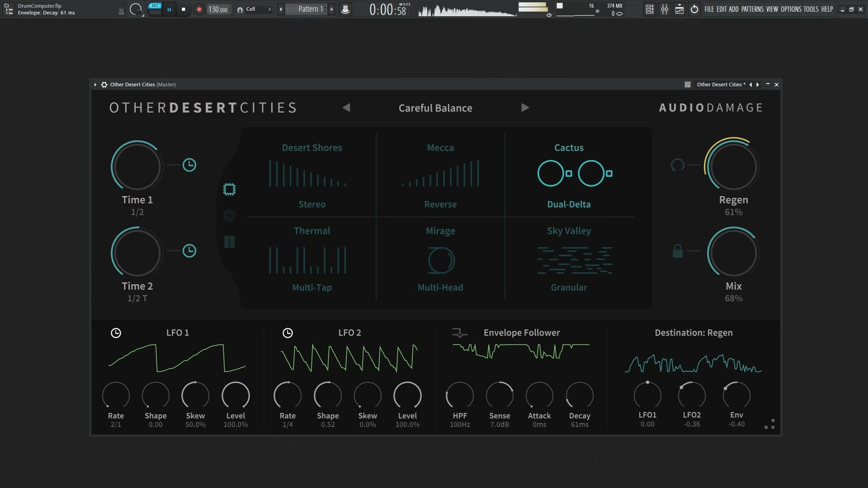Screen dimensions: 868x488
Task: Click the three-dot resize corner icon
Action: pos(769,424)
